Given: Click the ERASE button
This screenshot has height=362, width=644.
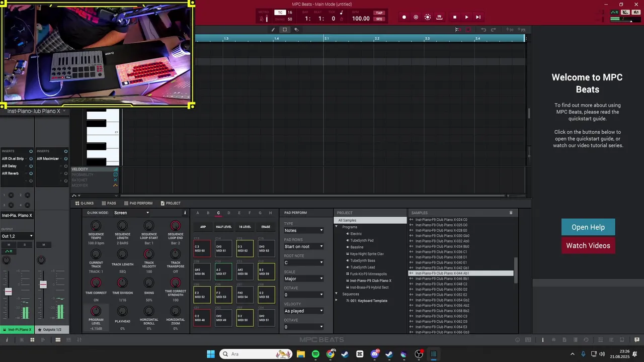Looking at the screenshot, I should pos(266,227).
